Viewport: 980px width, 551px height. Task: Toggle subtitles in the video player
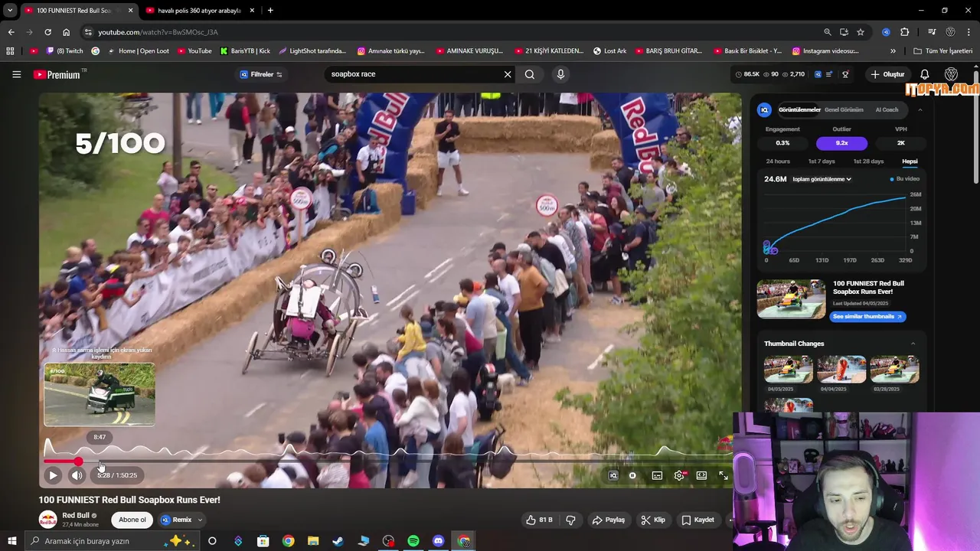[657, 475]
